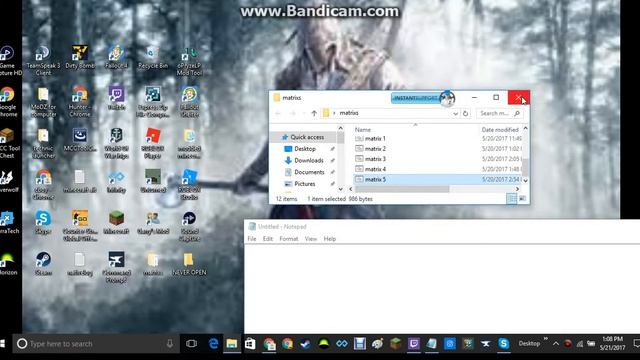
Task: Select the Steam desktop shortcut
Action: [43, 264]
